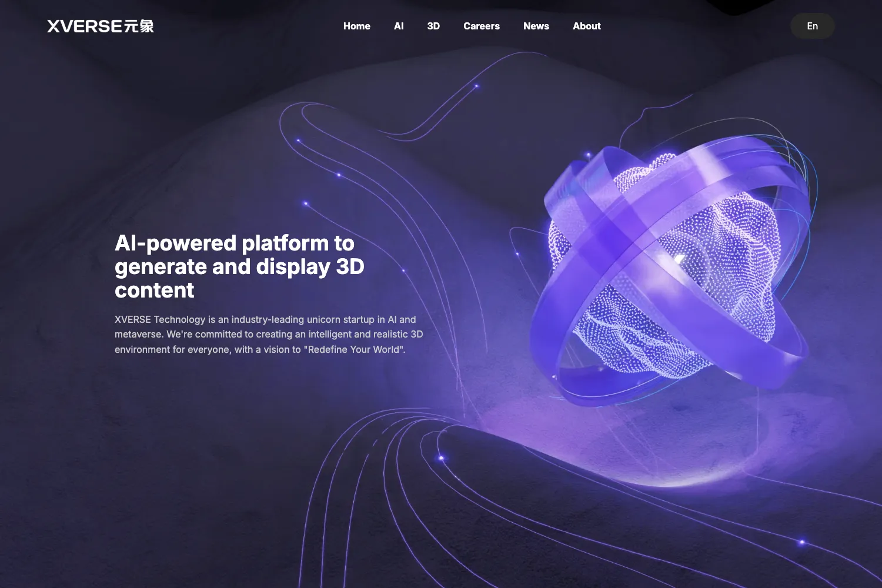Click the word "content" in the headline
Screen dimensions: 882x588
154,290
